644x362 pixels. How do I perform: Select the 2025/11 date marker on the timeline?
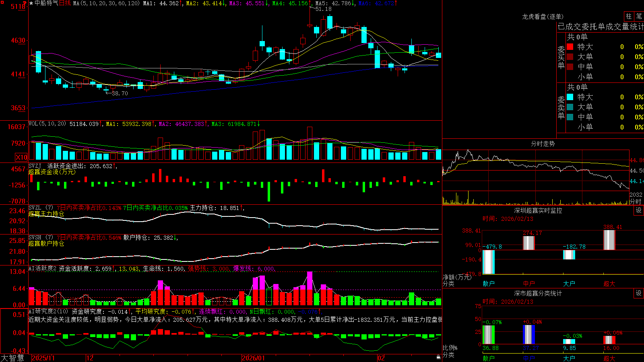click(43, 358)
